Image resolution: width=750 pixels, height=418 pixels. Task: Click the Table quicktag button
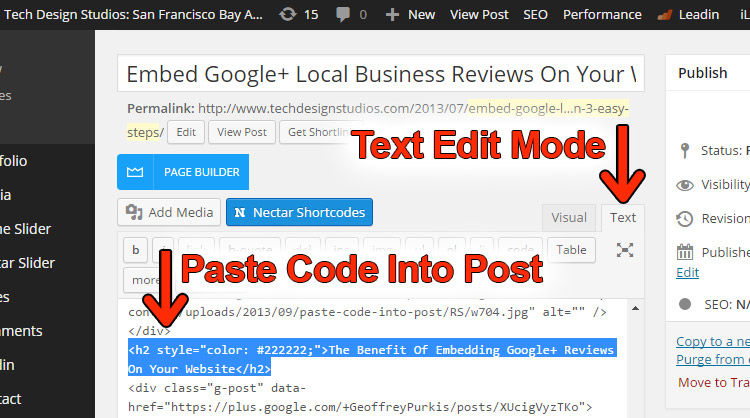coord(571,250)
